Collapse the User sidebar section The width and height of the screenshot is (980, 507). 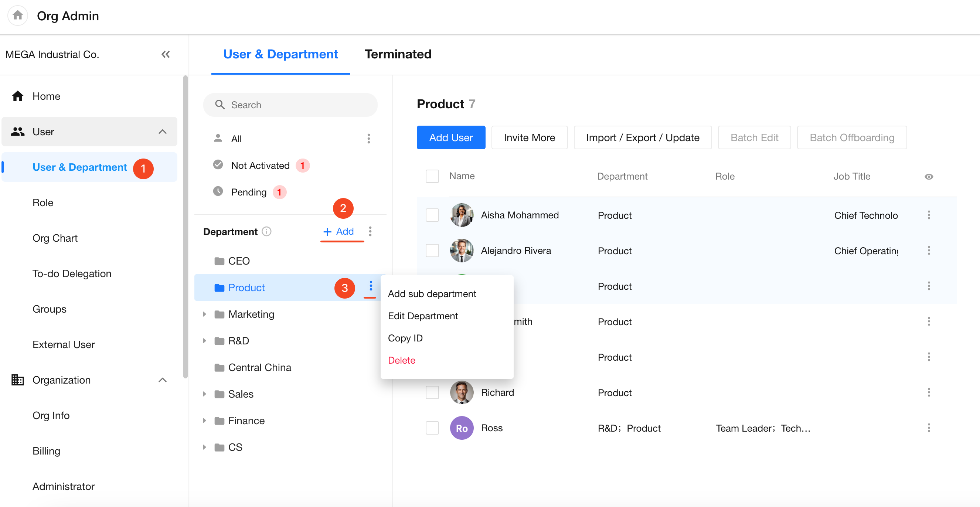click(x=163, y=132)
